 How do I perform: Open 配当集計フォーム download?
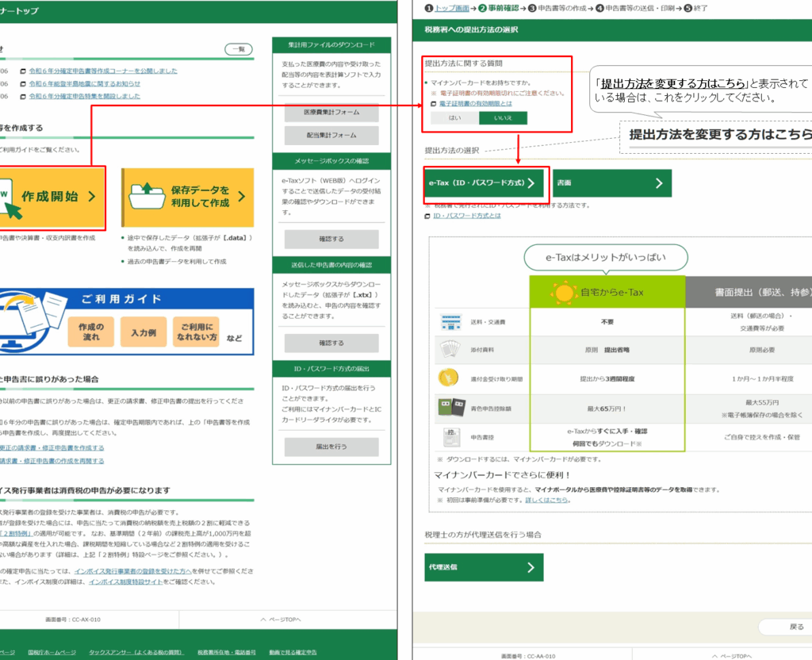point(331,135)
